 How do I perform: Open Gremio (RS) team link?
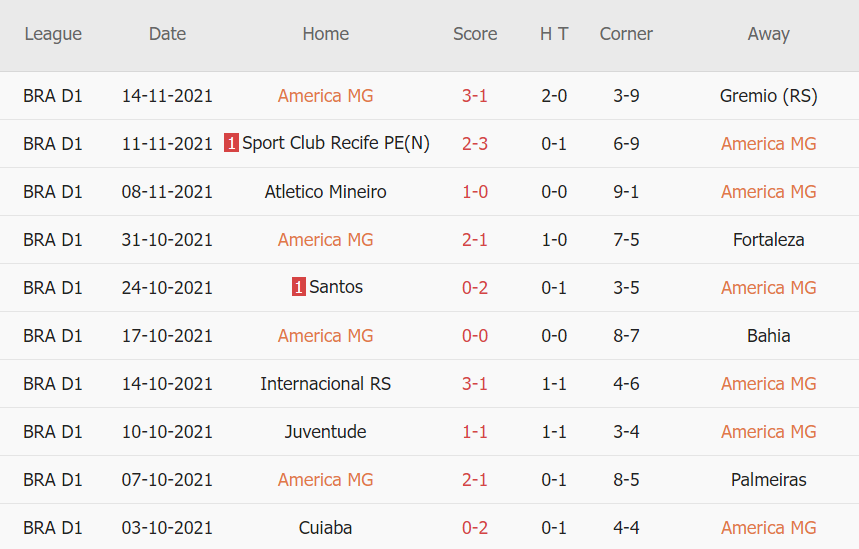768,96
